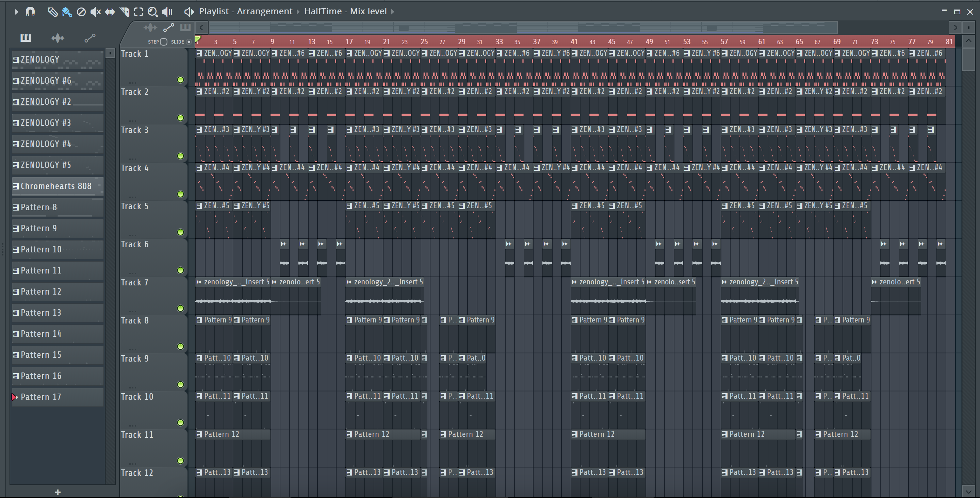Select the Paint brush tool
980x498 pixels.
tap(67, 12)
